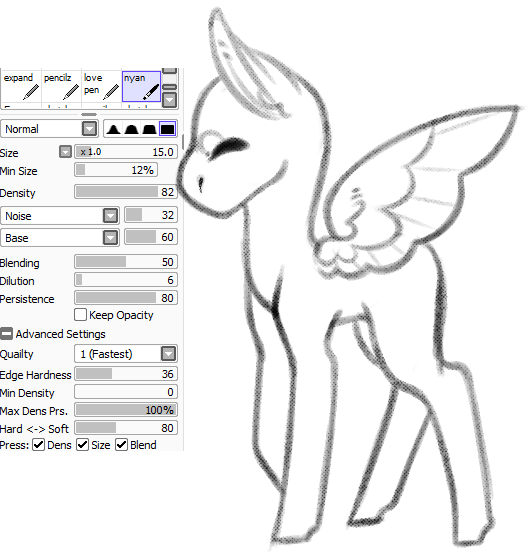Adjust the Min Density slider at 0
Image resolution: width=531 pixels, height=553 pixels.
[126, 392]
